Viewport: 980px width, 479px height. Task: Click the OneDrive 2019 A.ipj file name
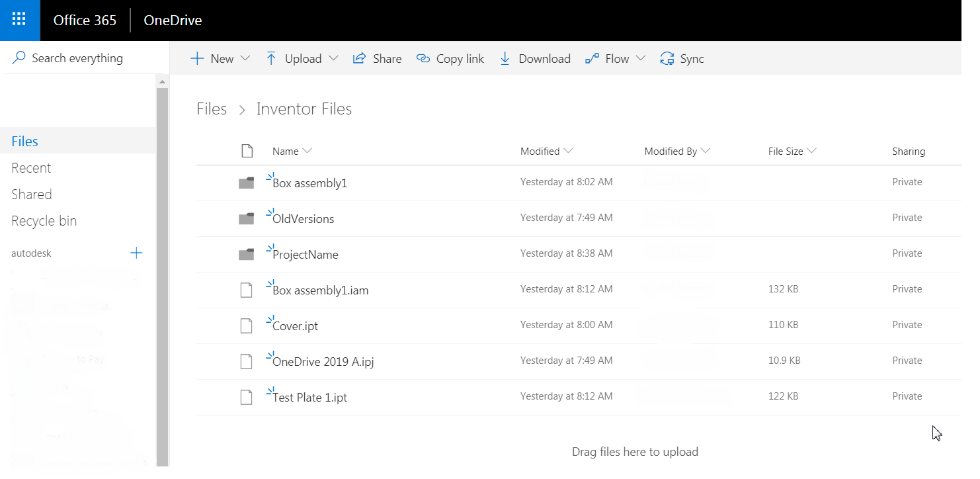pos(323,361)
